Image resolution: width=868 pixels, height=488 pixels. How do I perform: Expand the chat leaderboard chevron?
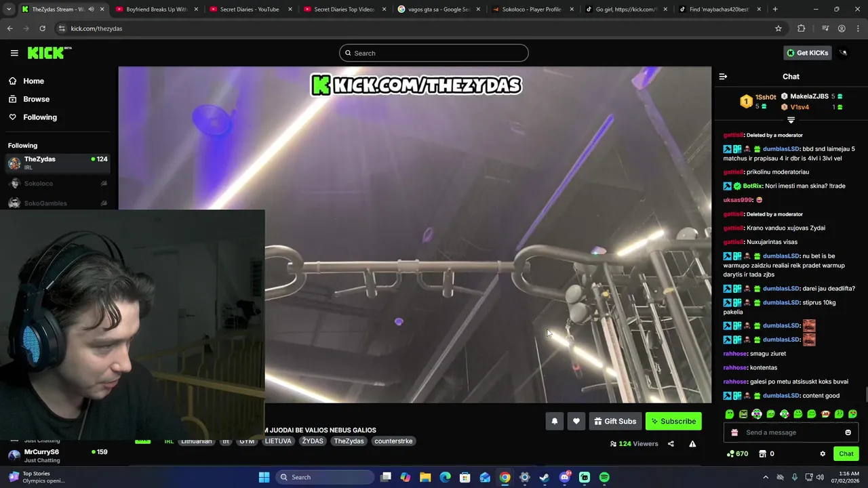[x=791, y=120]
